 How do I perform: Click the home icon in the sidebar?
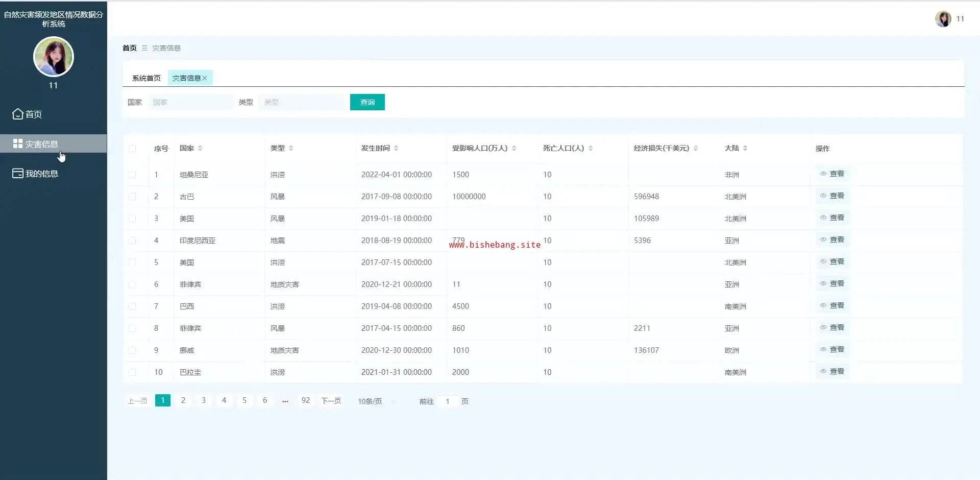pyautogui.click(x=18, y=114)
